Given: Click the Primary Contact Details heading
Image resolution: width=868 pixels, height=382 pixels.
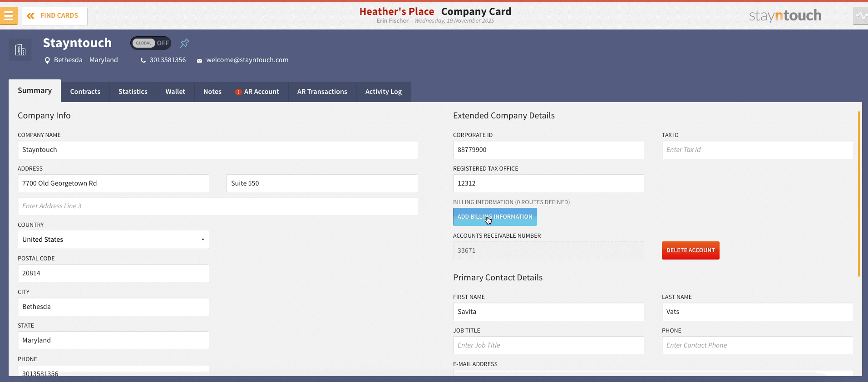Looking at the screenshot, I should pos(498,278).
